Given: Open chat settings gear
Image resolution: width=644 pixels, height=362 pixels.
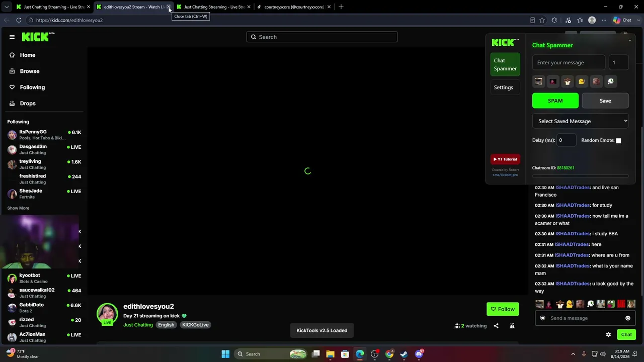Looking at the screenshot, I should 608,335.
